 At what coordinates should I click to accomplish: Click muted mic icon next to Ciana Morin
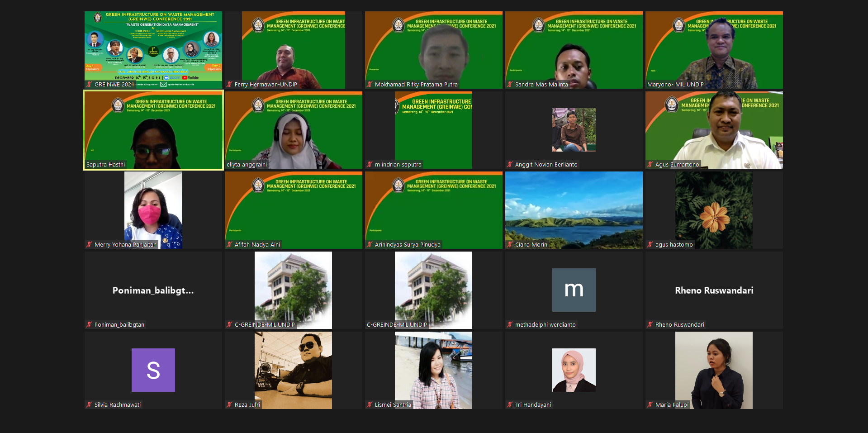coord(510,245)
